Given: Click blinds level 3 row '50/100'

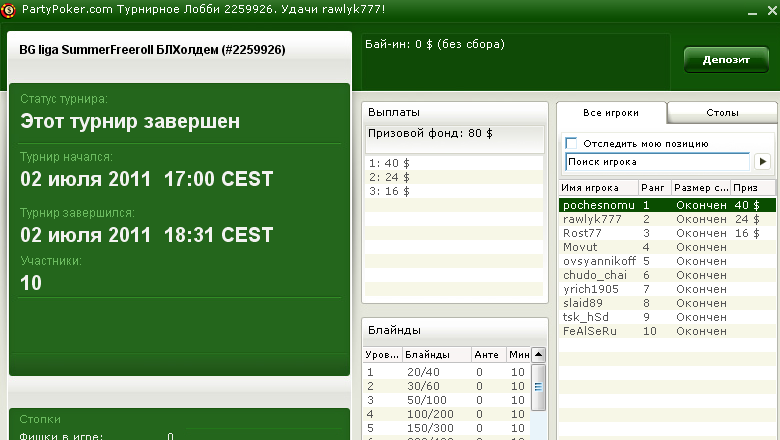Looking at the screenshot, I should [x=447, y=400].
